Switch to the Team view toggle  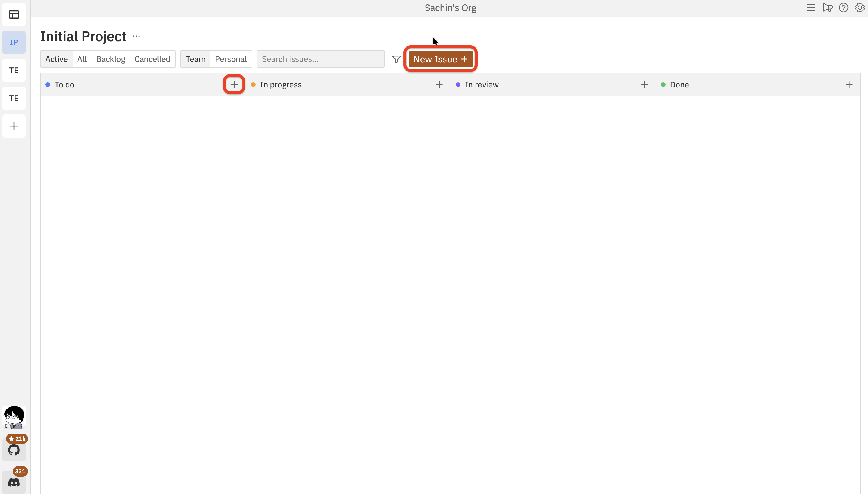[x=196, y=59]
